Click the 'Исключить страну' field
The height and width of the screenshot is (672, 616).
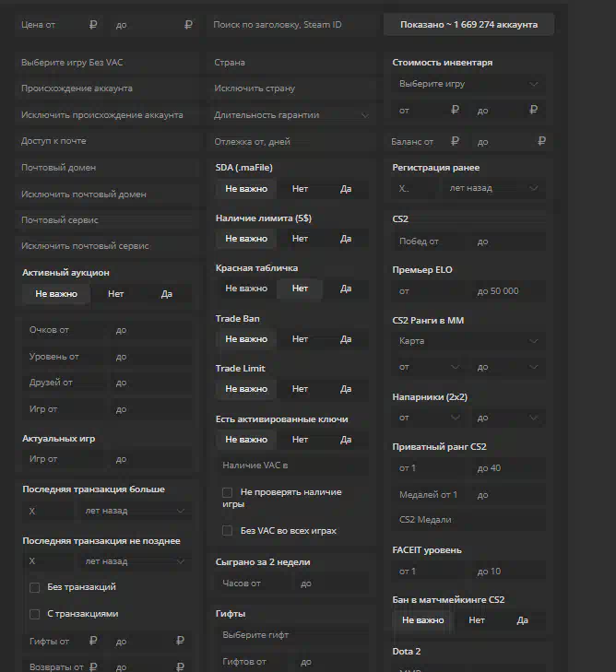(292, 88)
